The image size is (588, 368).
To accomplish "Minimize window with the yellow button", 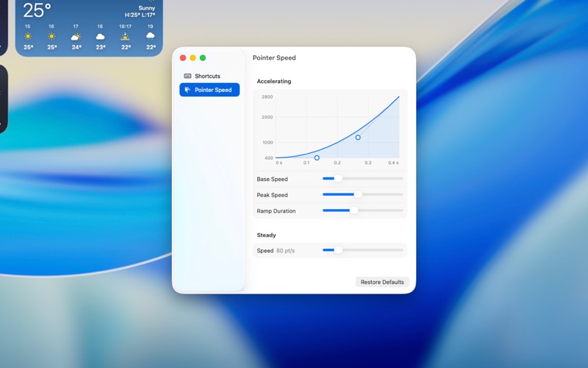I will pos(193,58).
